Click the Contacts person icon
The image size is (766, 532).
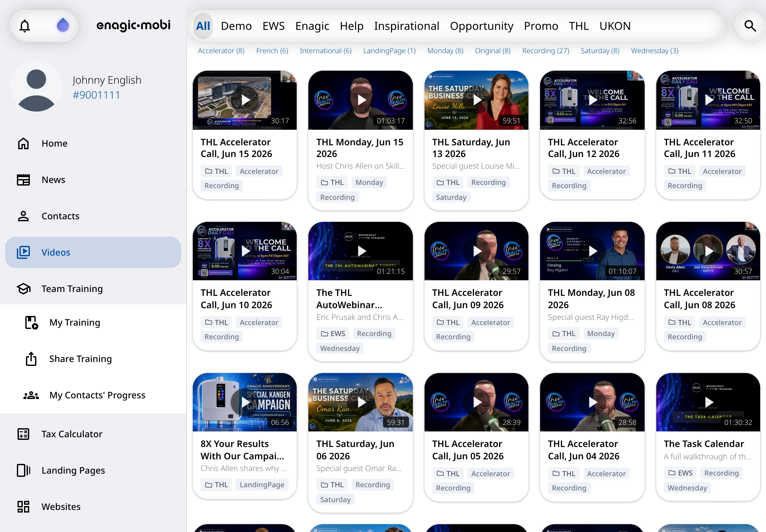(x=23, y=216)
